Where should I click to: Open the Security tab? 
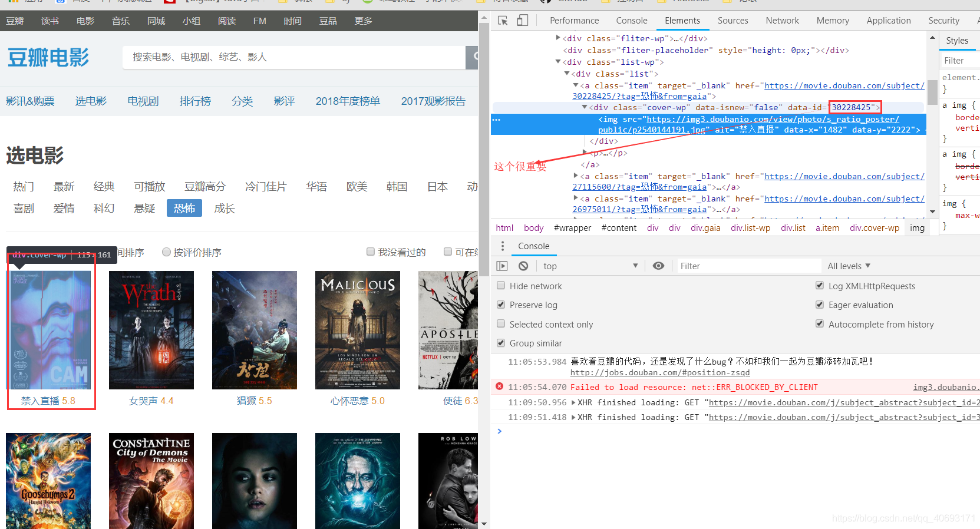(x=943, y=21)
